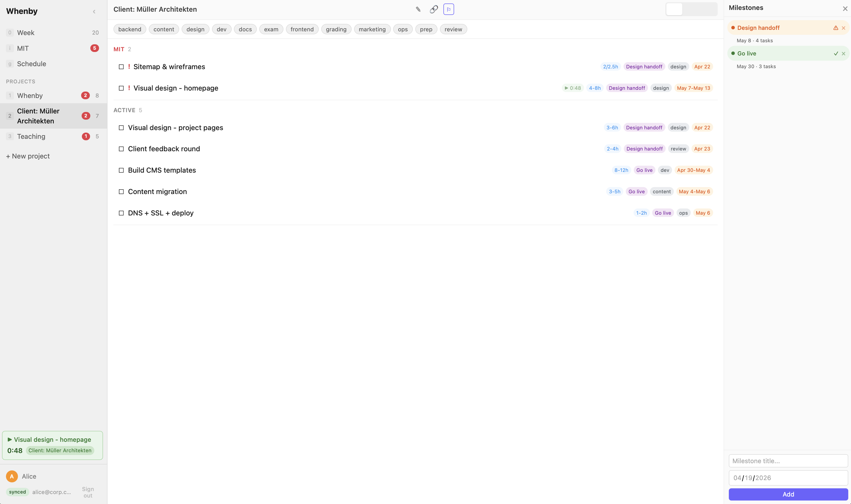Flip the view toggle switch at the top right
Screen dimensions: 851x504
[691, 9]
